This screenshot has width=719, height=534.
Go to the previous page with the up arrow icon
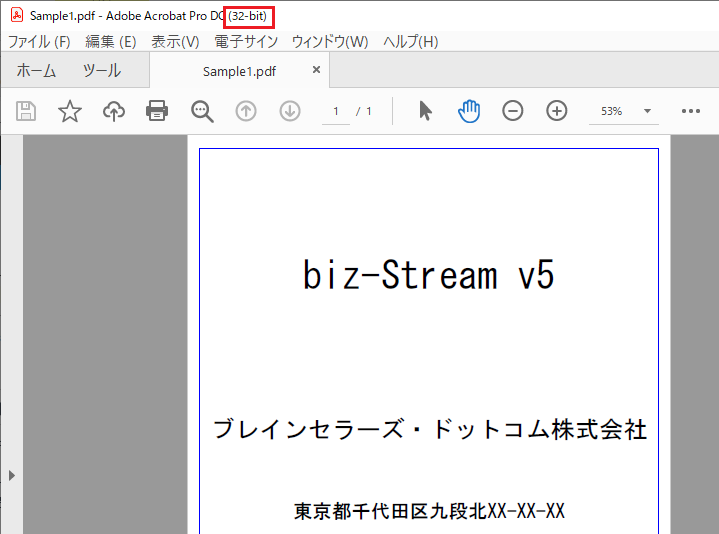pyautogui.click(x=246, y=111)
